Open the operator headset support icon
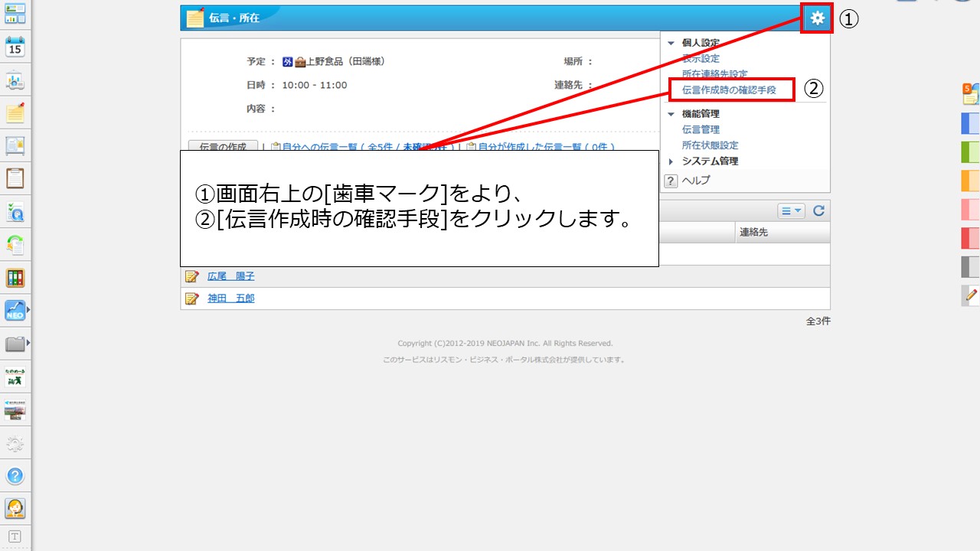This screenshot has height=551, width=980. [x=15, y=507]
